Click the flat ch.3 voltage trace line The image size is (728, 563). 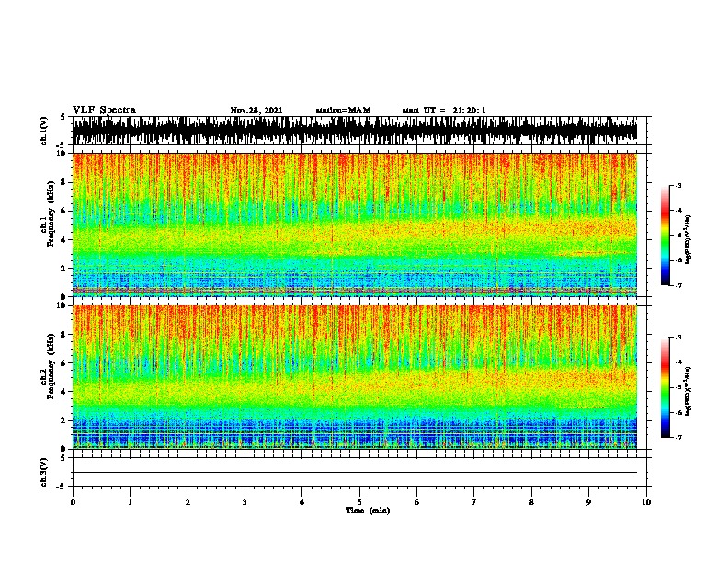point(355,473)
